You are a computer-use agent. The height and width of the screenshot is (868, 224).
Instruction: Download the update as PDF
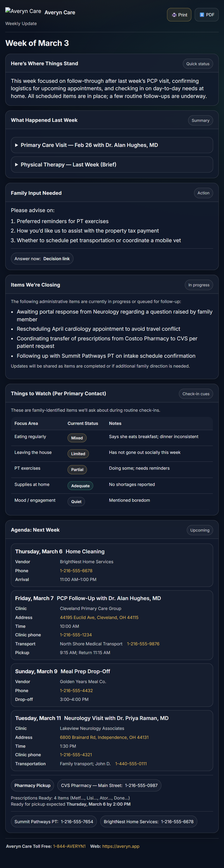(x=206, y=15)
